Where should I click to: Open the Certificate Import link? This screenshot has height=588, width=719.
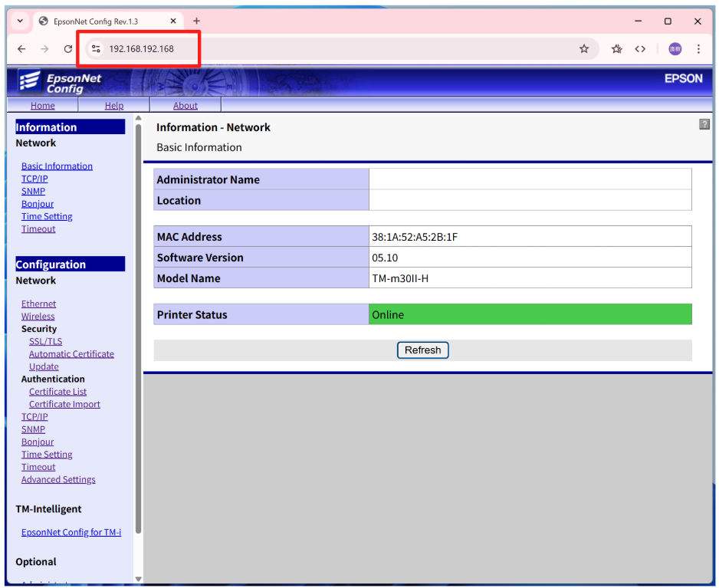pyautogui.click(x=64, y=404)
